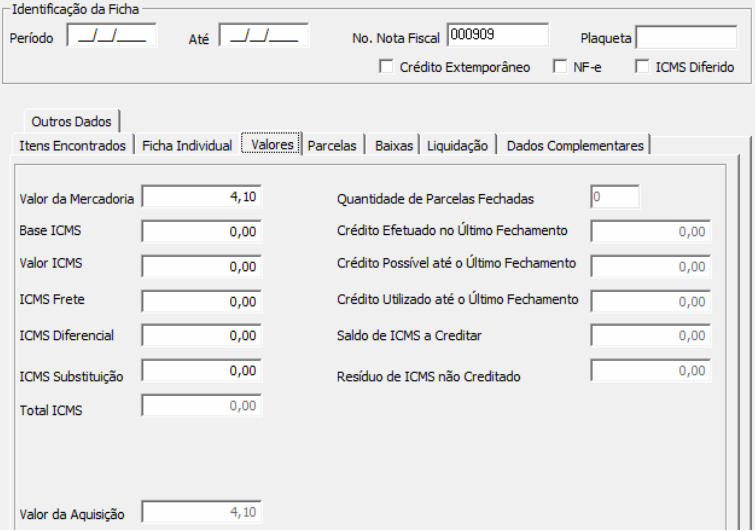Click the Quantidade de Parcelas Fechadas field
755x531 pixels.
click(615, 197)
